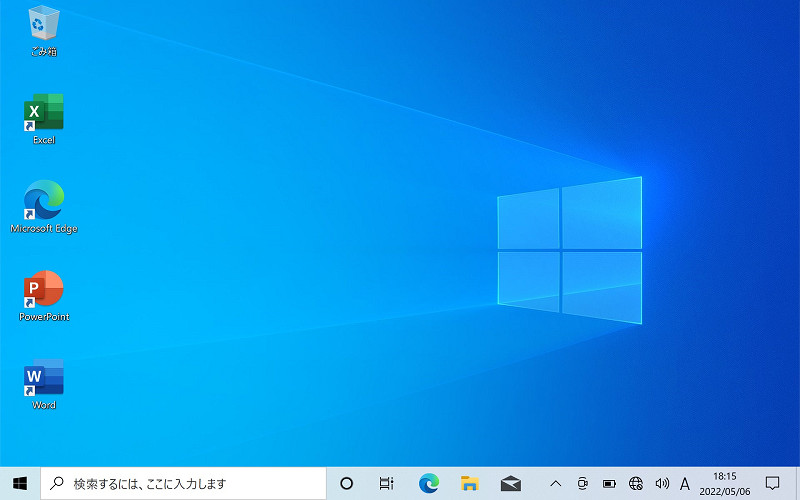Open the Windows Start menu

click(x=20, y=483)
